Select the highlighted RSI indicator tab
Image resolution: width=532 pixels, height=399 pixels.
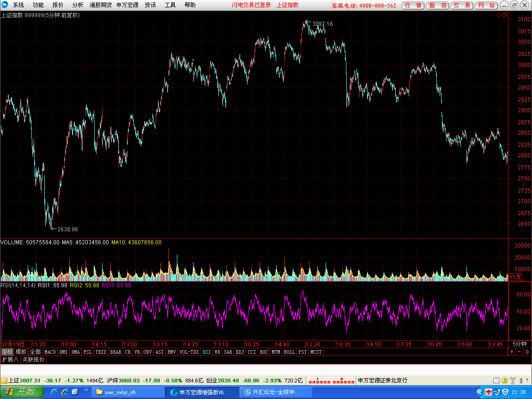click(206, 352)
